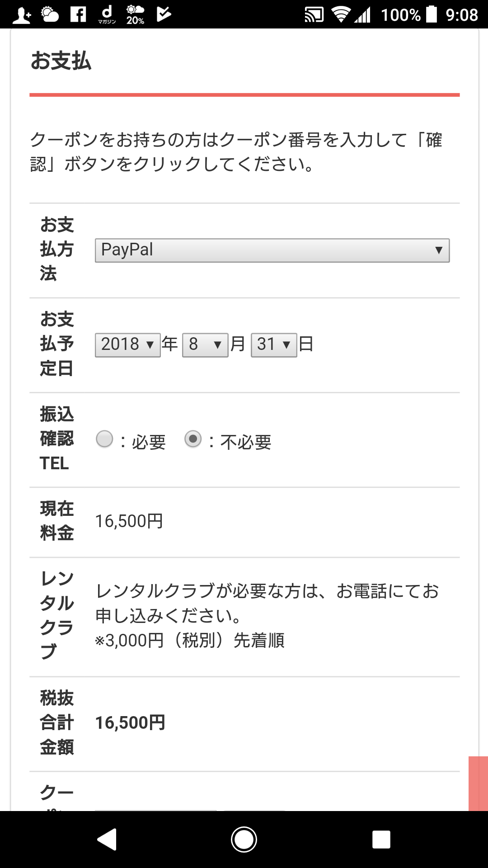Tap the battery icon in status bar
Image resolution: width=488 pixels, height=868 pixels.
pos(432,14)
